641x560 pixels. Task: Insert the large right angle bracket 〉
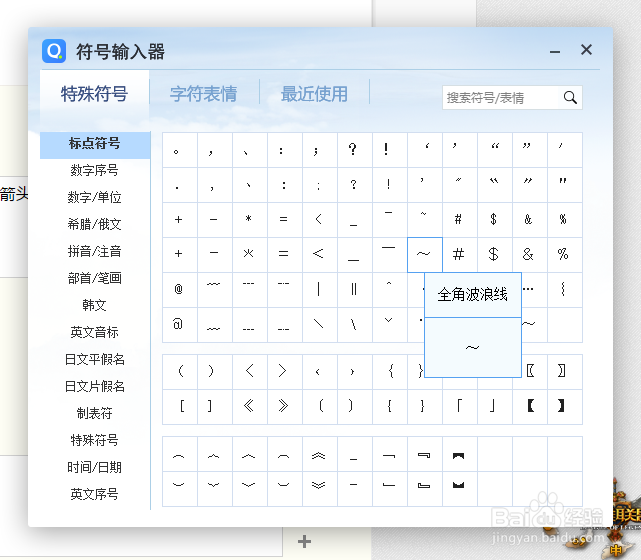(x=285, y=372)
